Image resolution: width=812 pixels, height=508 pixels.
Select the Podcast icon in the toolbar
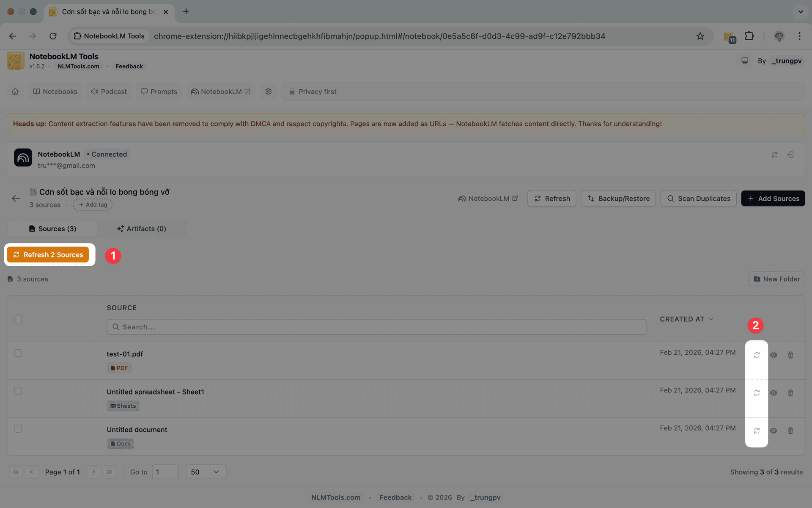[x=95, y=91]
